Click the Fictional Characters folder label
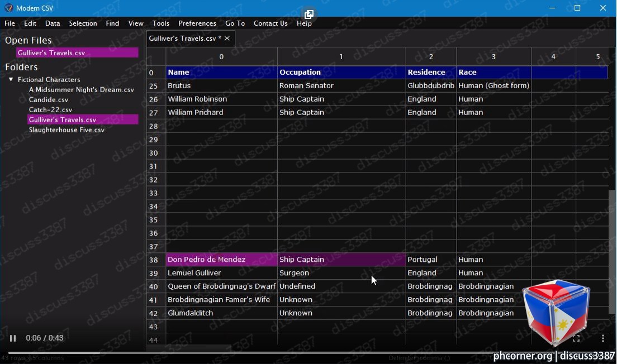This screenshot has height=364, width=617. [49, 79]
